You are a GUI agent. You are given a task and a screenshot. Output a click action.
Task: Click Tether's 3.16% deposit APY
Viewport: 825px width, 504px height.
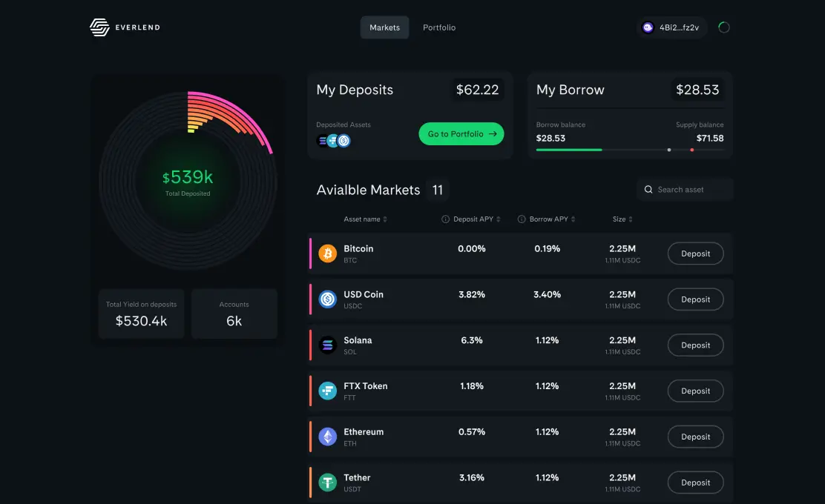point(471,477)
